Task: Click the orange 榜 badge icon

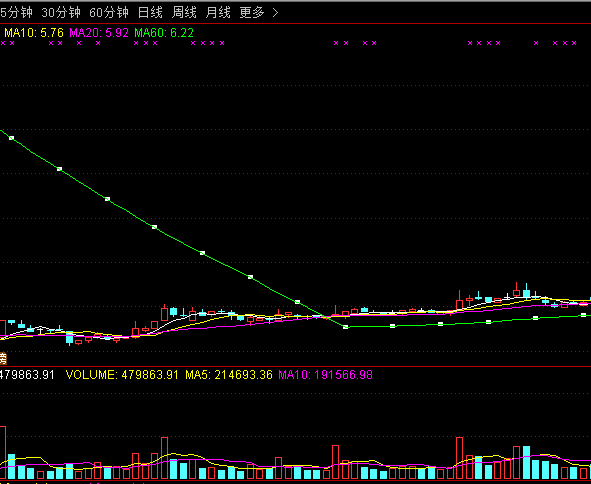Action: point(3,358)
